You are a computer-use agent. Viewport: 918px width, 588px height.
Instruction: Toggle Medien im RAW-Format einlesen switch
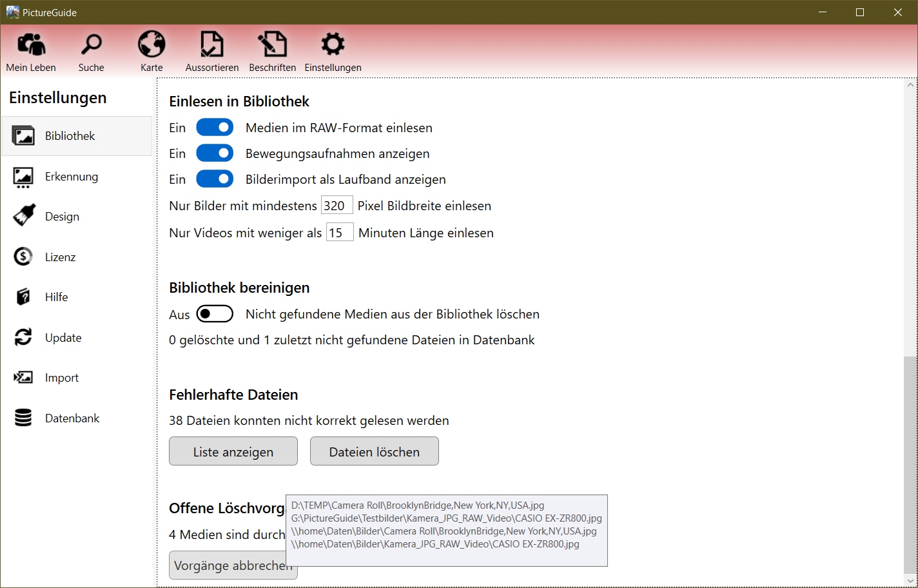(215, 128)
